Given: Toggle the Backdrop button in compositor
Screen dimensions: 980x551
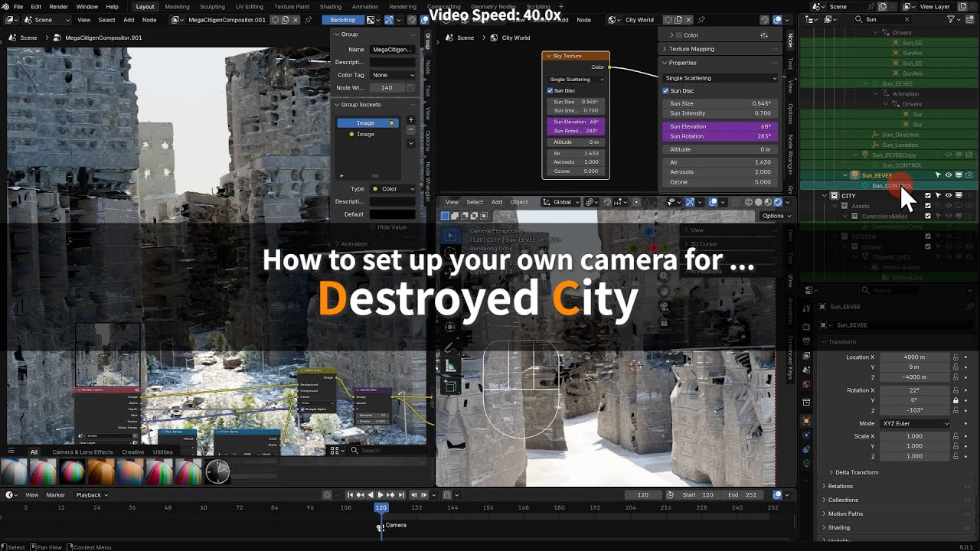Looking at the screenshot, I should (343, 20).
